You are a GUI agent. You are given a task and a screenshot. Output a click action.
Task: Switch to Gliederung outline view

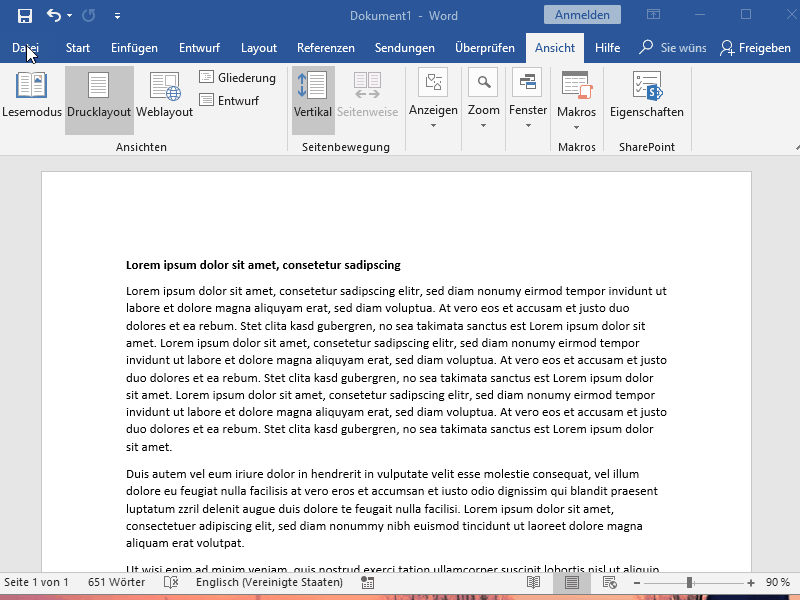coord(238,78)
